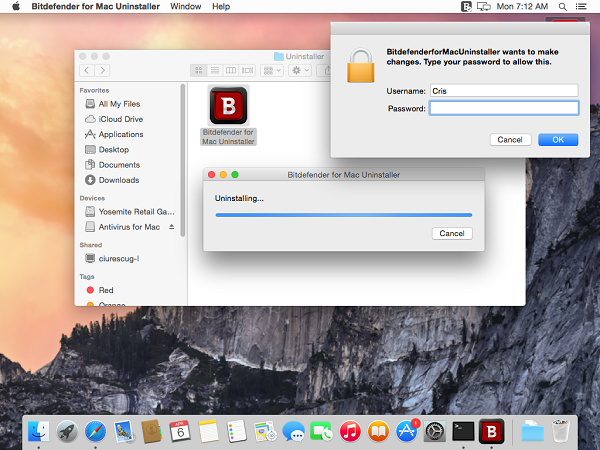Image resolution: width=600 pixels, height=450 pixels.
Task: Switch Finder to list view
Action: tap(215, 71)
